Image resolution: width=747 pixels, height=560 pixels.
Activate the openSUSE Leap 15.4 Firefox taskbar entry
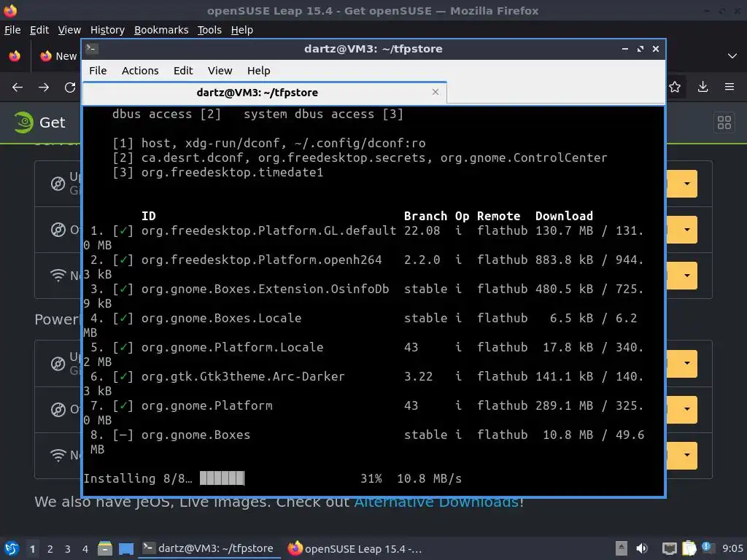(355, 548)
